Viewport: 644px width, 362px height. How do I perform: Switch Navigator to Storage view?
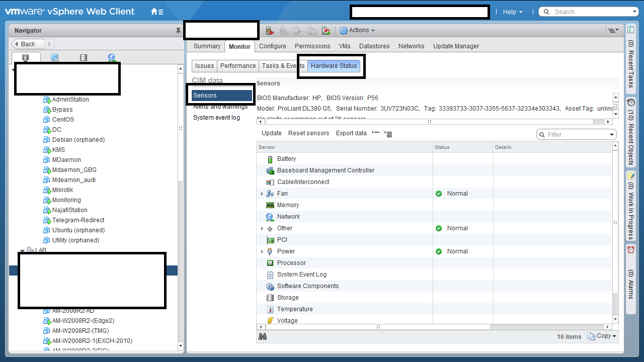tap(84, 58)
